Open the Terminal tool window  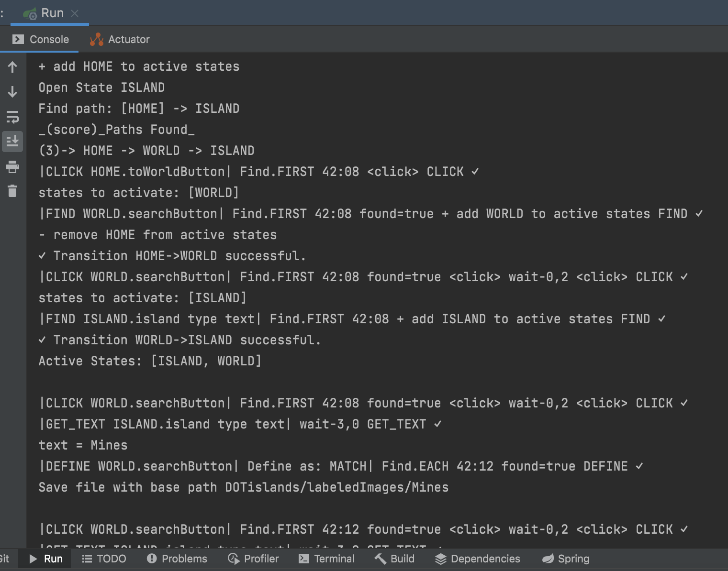pos(326,559)
